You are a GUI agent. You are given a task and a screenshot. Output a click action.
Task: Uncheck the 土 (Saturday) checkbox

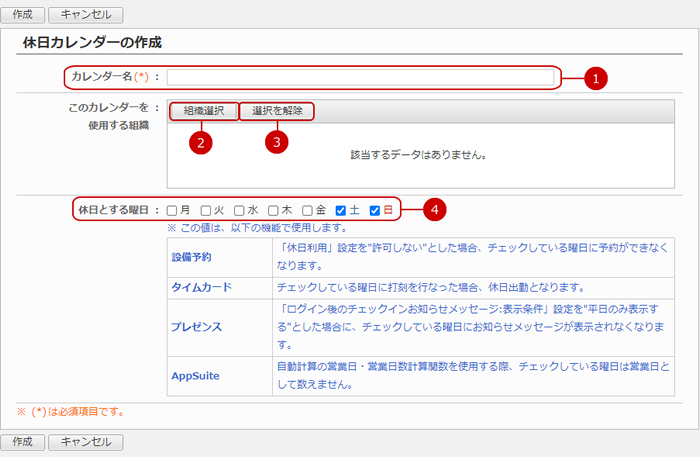coord(341,210)
